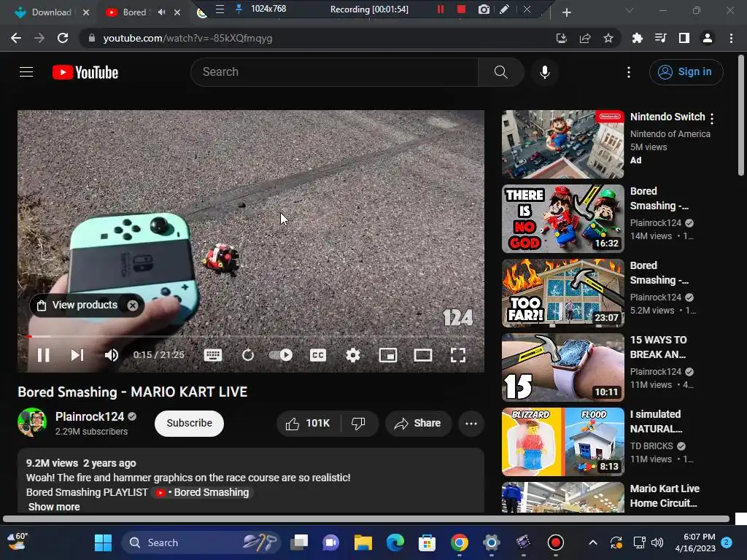This screenshot has height=560, width=747.
Task: Search with your voice microphone
Action: pos(545,72)
